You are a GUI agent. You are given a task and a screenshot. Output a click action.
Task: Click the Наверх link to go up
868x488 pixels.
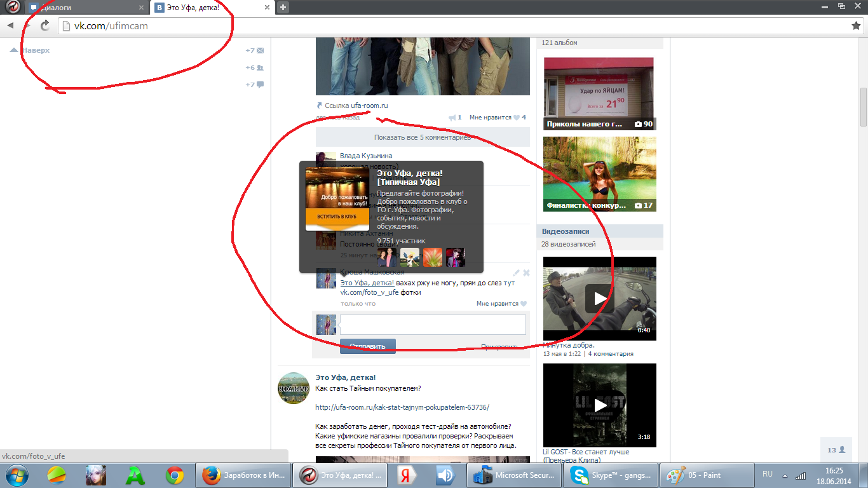[30, 50]
